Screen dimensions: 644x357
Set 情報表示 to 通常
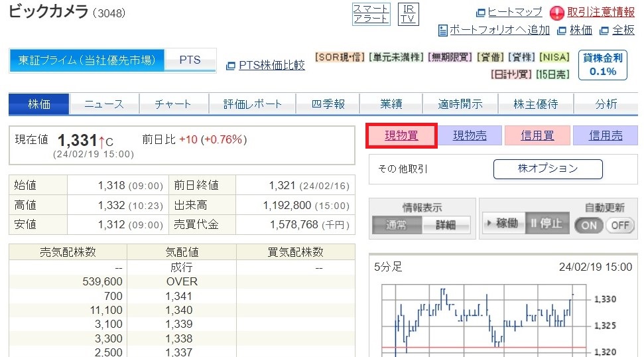[397, 225]
